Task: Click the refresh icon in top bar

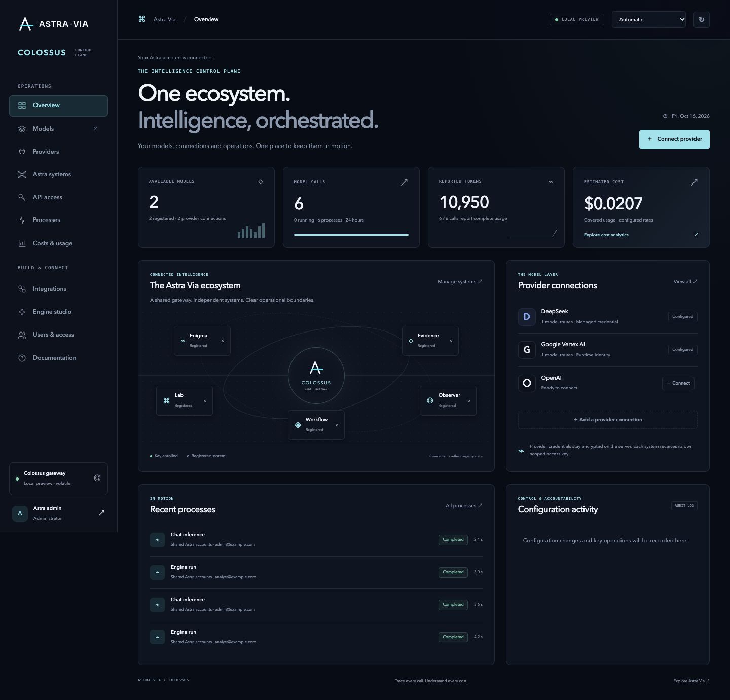Action: (x=701, y=20)
